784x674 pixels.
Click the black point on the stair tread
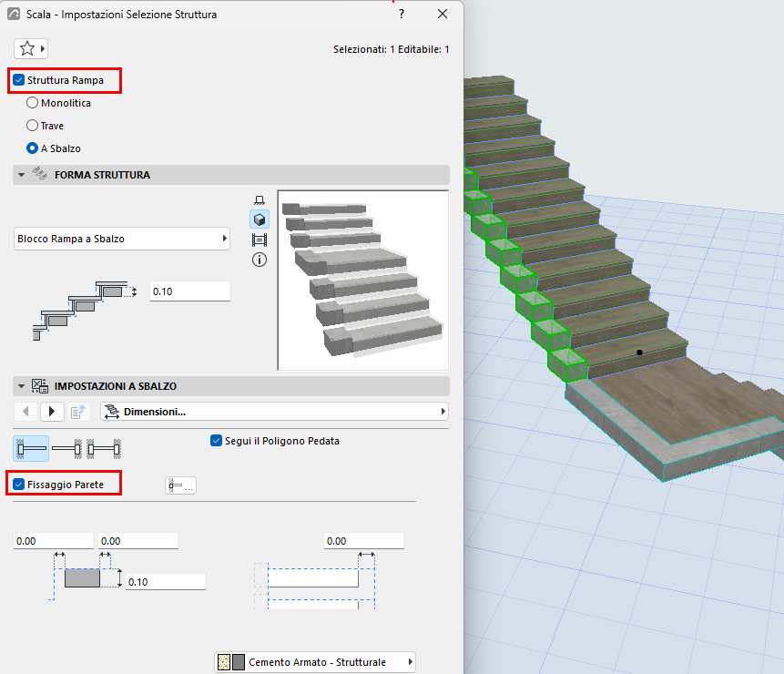[x=639, y=352]
